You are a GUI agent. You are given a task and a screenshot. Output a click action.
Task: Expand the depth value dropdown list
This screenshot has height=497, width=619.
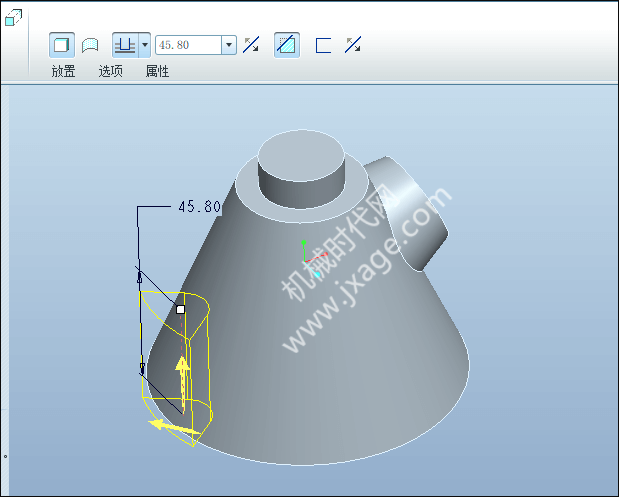(229, 45)
